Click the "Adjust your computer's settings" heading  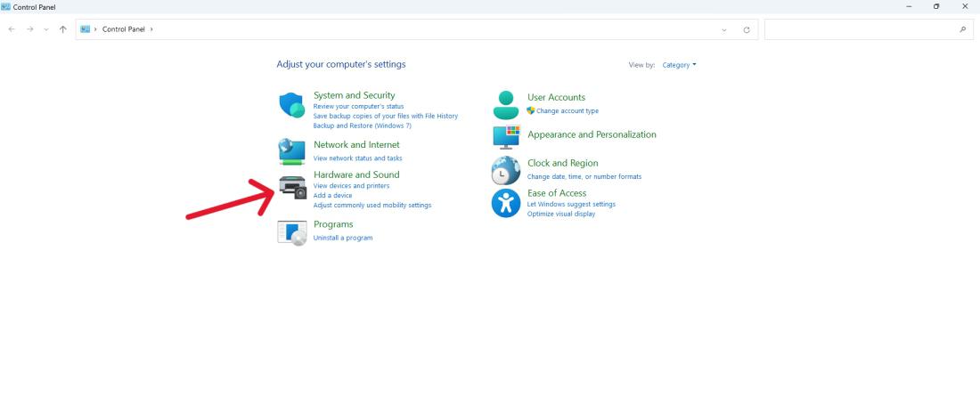(x=341, y=64)
